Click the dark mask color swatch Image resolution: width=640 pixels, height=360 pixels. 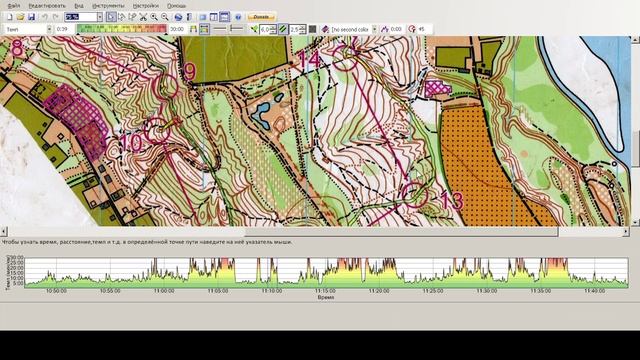(x=313, y=29)
